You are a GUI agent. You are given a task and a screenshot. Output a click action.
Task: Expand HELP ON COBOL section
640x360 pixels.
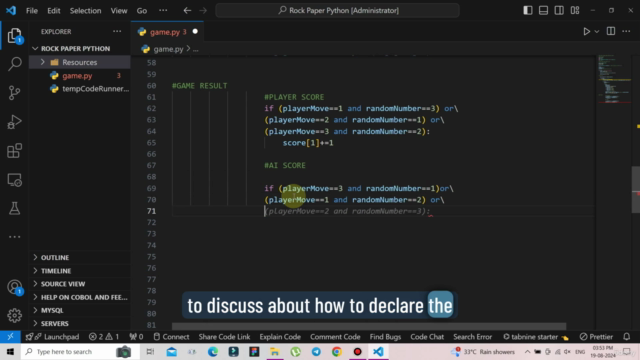point(80,297)
